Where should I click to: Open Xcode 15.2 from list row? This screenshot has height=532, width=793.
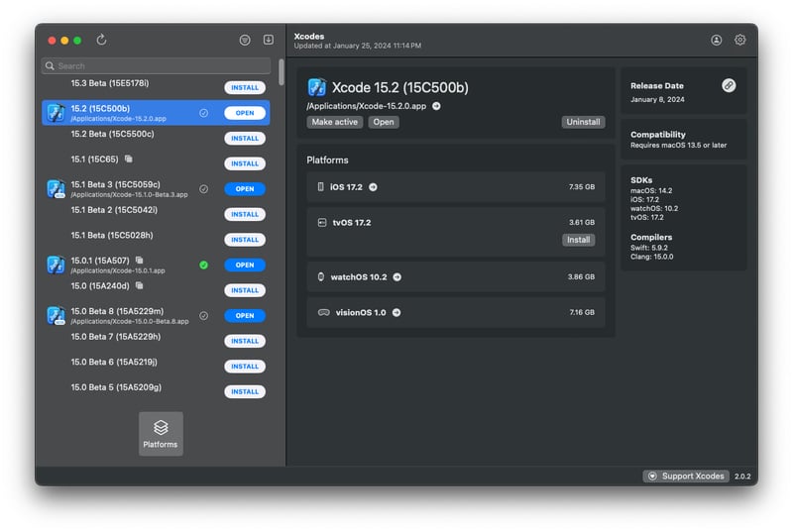pyautogui.click(x=245, y=113)
